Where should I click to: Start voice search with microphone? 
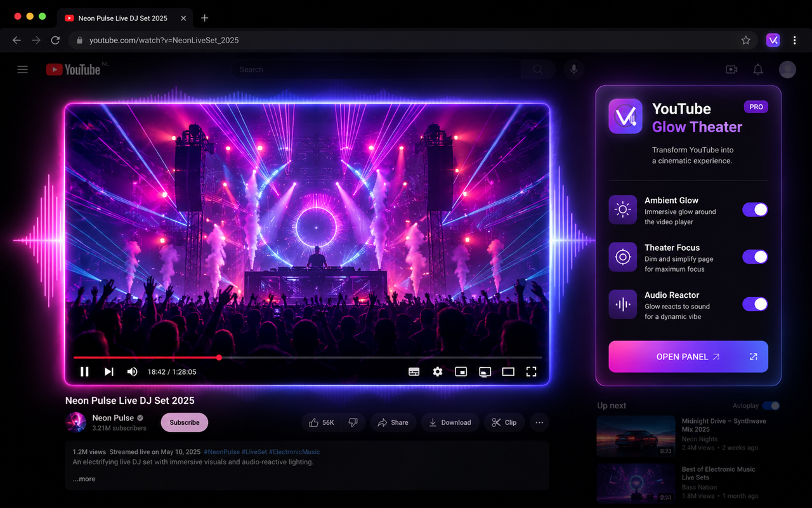pos(574,70)
